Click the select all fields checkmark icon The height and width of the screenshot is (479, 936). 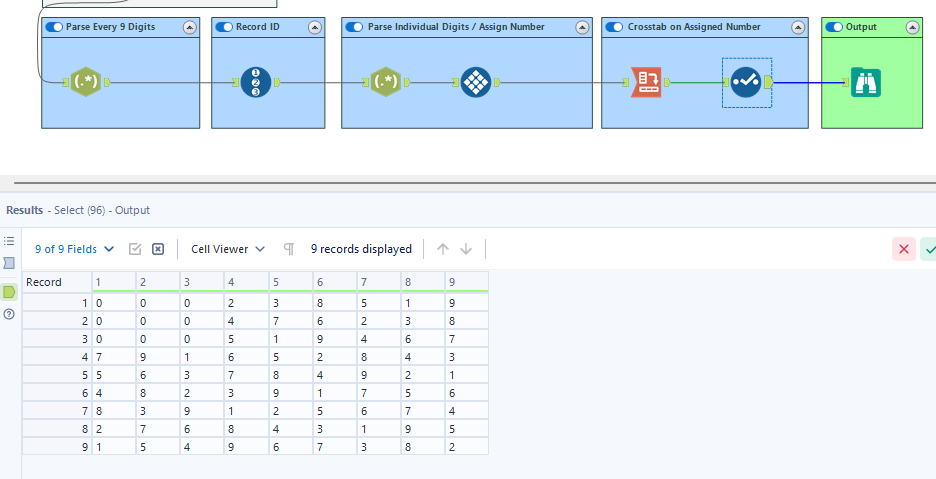[135, 249]
